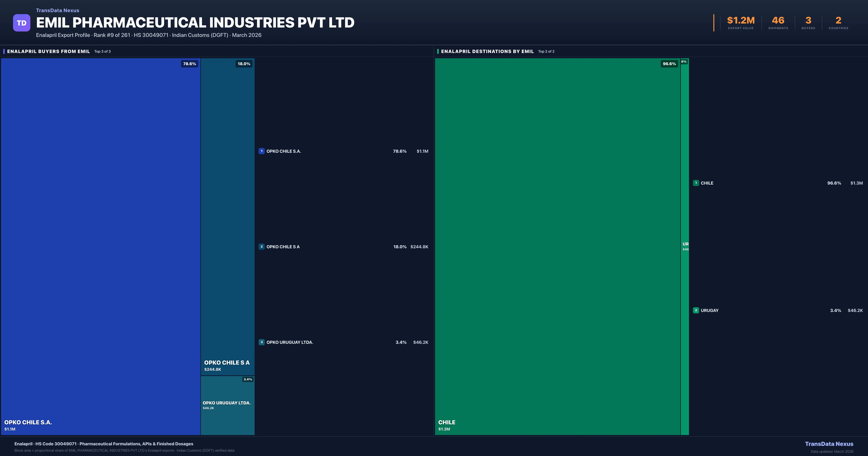Click green rank 1 badge beside CHILE
The width and height of the screenshot is (868, 456).
[696, 183]
